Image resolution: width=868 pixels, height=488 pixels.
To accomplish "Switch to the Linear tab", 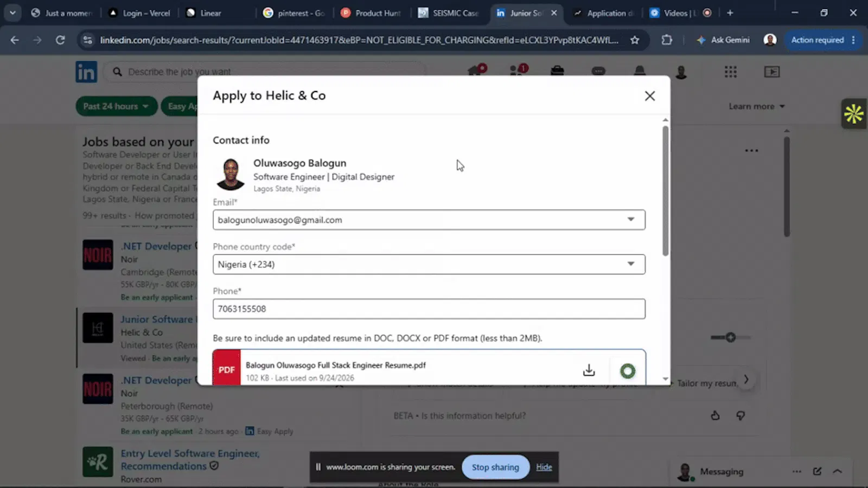I will pyautogui.click(x=211, y=13).
